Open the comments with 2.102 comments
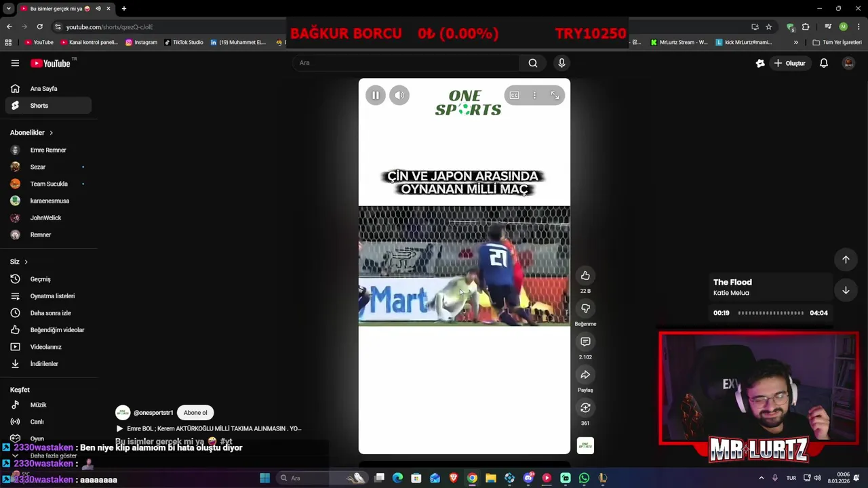The width and height of the screenshot is (868, 488). (x=585, y=342)
